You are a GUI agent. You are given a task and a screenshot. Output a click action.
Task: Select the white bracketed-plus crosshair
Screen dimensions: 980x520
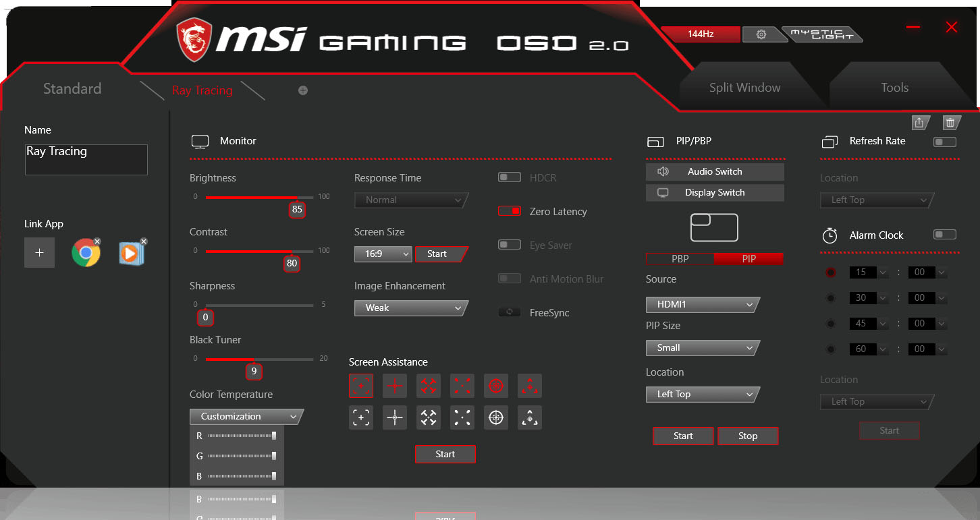click(x=361, y=417)
